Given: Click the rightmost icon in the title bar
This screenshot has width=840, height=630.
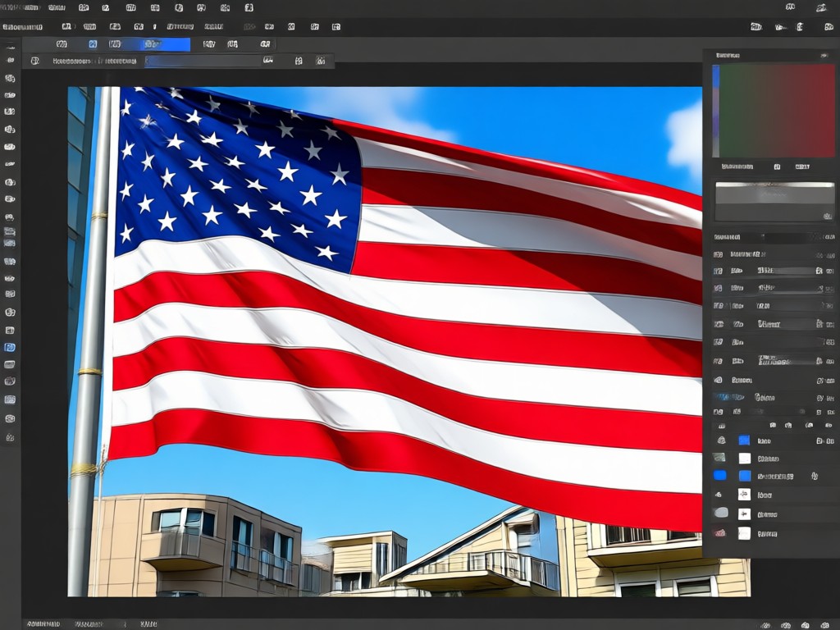Looking at the screenshot, I should coord(821,7).
